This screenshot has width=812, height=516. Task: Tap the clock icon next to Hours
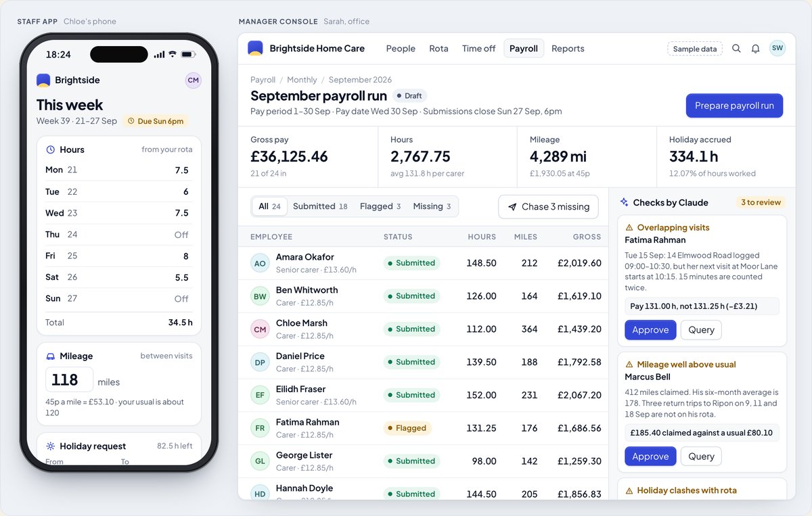coord(51,149)
